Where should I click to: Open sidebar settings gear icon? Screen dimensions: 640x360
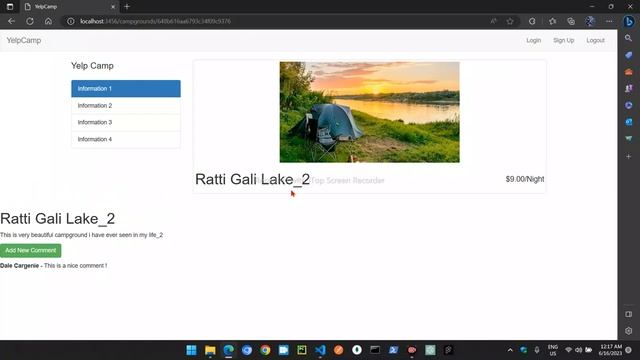tap(629, 331)
